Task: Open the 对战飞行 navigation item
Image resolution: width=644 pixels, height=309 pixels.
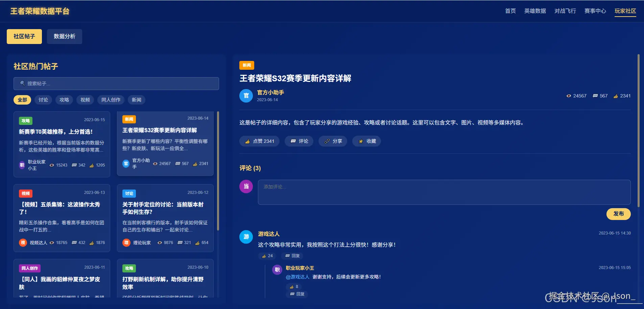Action: (565, 11)
